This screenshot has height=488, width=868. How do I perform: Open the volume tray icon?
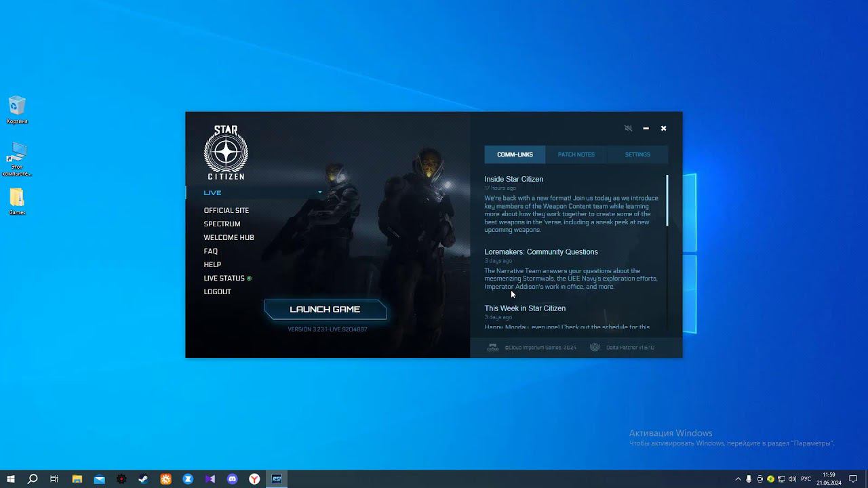792,479
